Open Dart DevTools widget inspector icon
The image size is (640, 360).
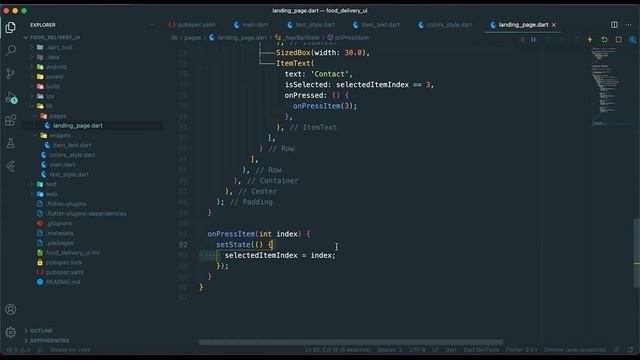632,40
